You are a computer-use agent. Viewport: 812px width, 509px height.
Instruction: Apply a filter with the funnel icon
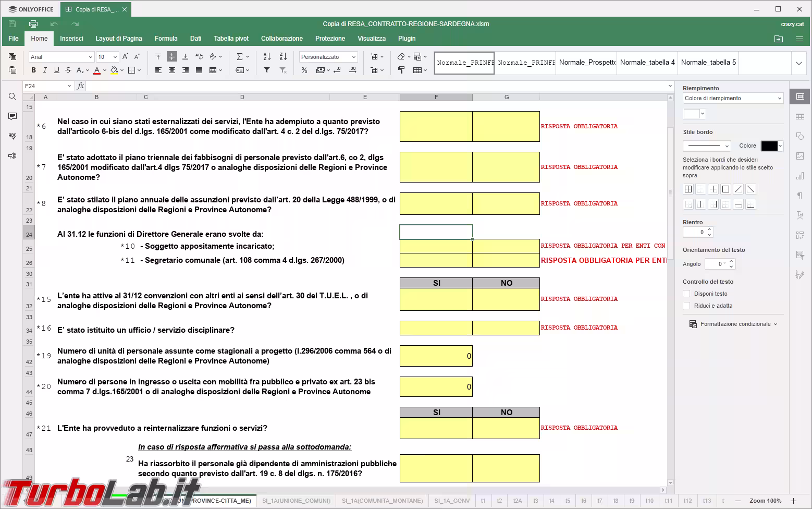pos(267,70)
